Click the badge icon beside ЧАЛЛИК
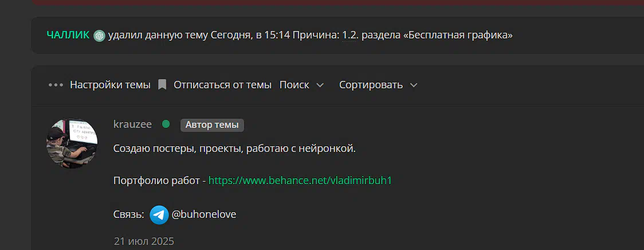The height and width of the screenshot is (250, 644). (99, 36)
